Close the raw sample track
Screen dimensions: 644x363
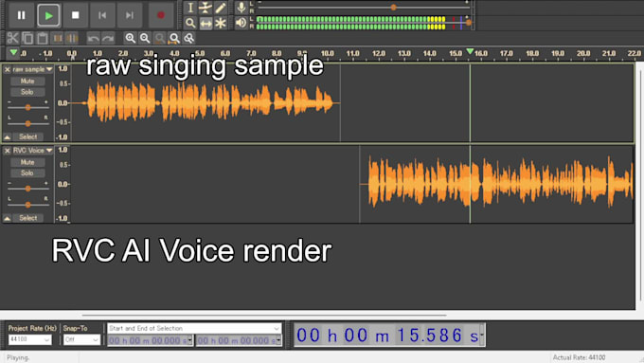pyautogui.click(x=7, y=69)
